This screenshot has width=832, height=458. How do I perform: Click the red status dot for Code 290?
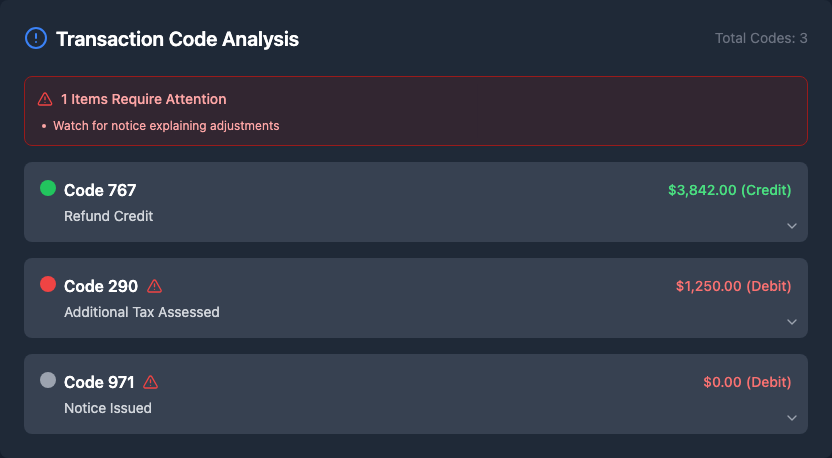click(48, 284)
